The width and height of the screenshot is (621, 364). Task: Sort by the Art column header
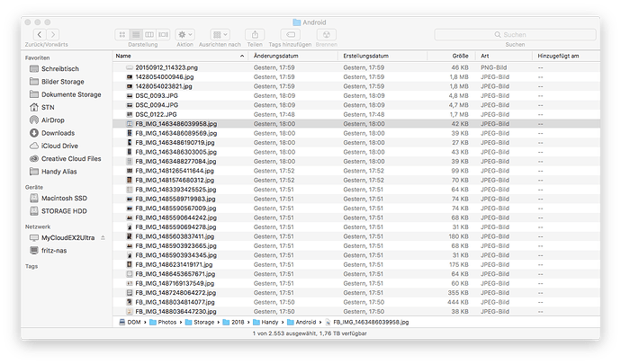click(504, 56)
